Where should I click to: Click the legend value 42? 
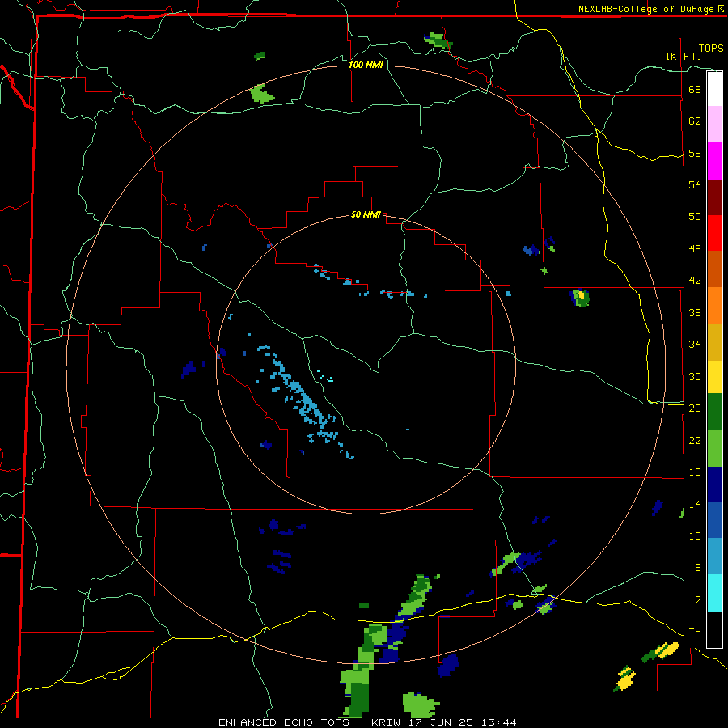click(695, 281)
